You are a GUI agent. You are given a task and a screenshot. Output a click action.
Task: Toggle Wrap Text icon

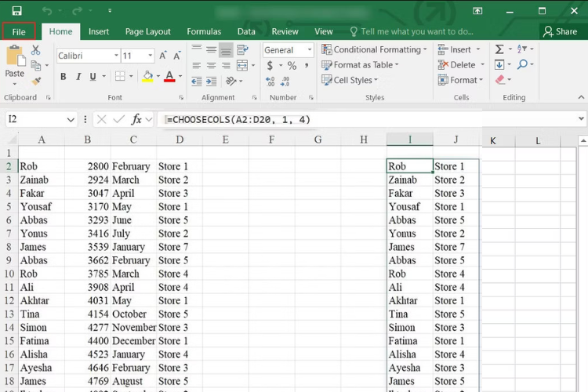242,49
